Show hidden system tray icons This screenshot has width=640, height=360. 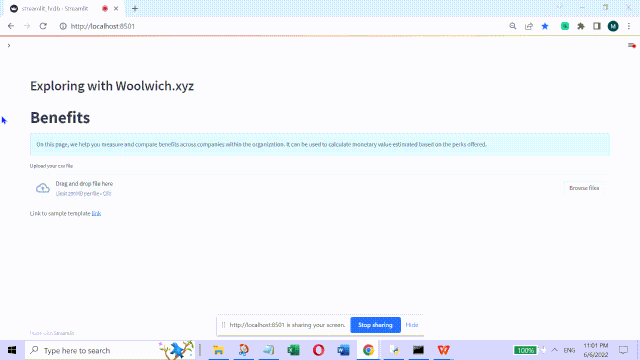(x=554, y=350)
